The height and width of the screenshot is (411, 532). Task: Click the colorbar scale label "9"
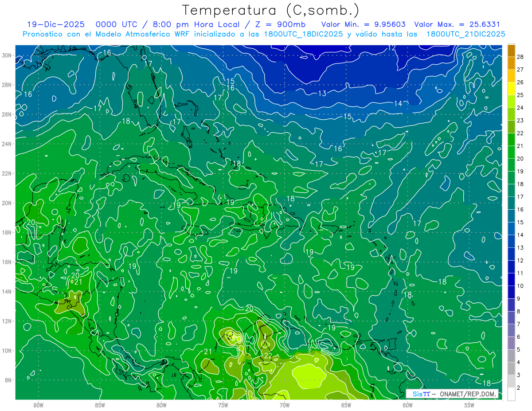[x=519, y=299]
